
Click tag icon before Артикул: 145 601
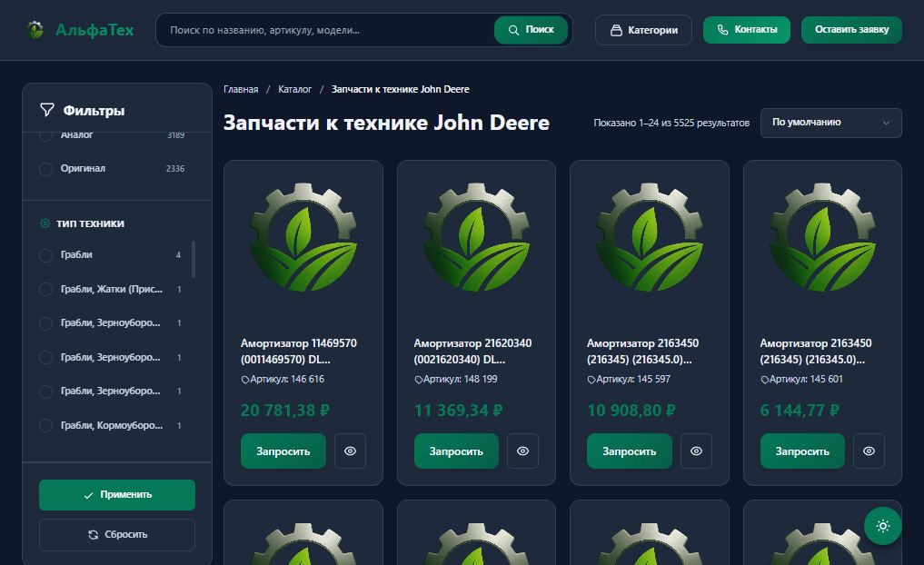[764, 380]
